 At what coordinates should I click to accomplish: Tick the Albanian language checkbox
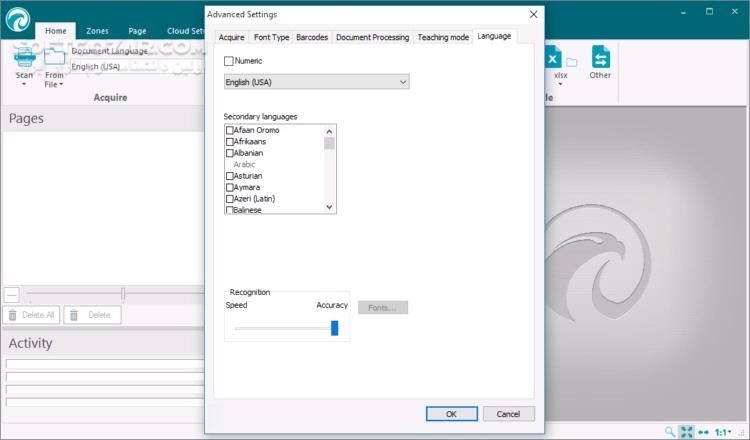[x=230, y=153]
